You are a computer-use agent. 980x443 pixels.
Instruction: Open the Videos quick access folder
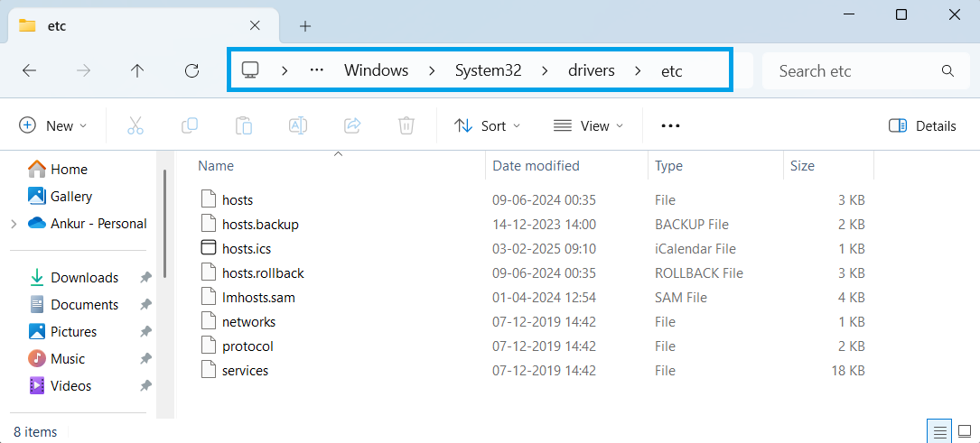pyautogui.click(x=61, y=386)
